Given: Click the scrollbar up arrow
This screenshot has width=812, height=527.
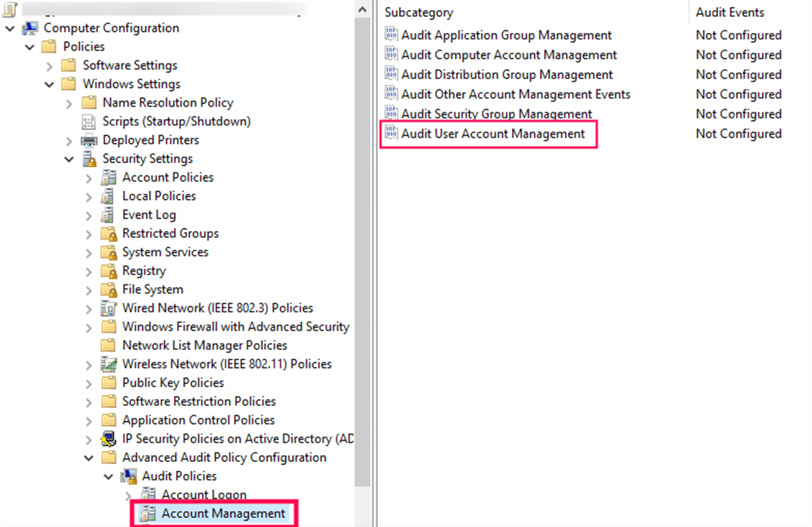Looking at the screenshot, I should [x=362, y=9].
